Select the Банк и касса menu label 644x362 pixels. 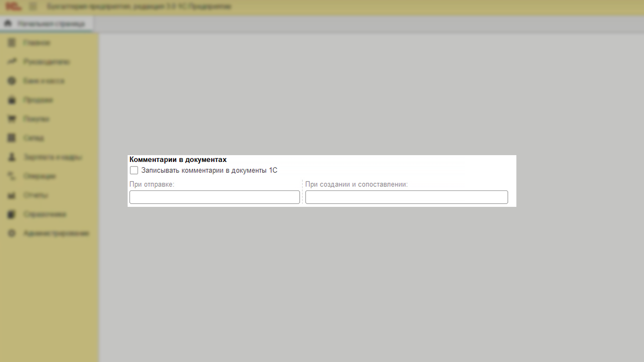44,81
